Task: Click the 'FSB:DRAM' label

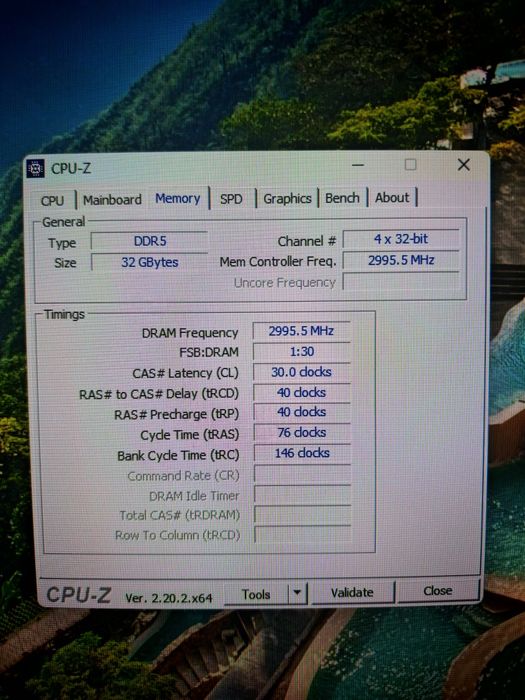Action: (x=209, y=352)
